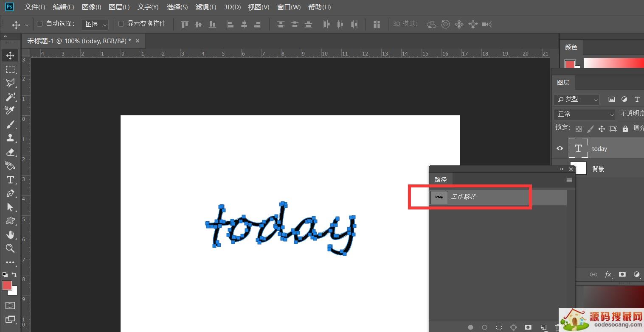Add mask icon in Paths panel
Image resolution: width=644 pixels, height=332 pixels.
[528, 327]
